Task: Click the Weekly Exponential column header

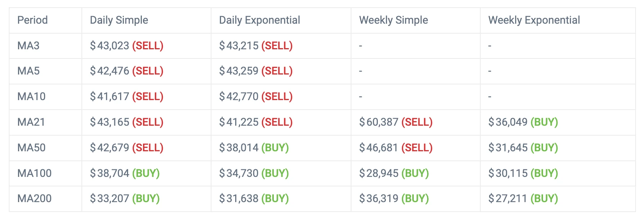Action: 534,20
